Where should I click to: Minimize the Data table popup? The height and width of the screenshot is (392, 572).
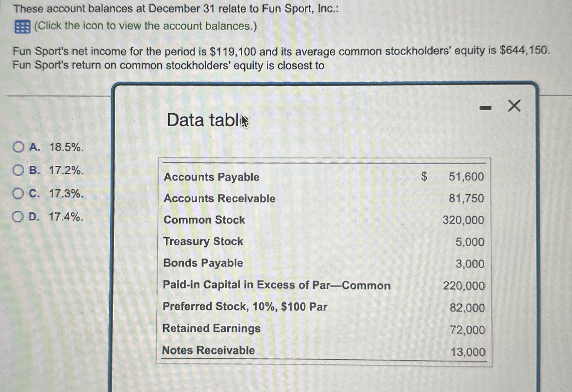coord(485,108)
